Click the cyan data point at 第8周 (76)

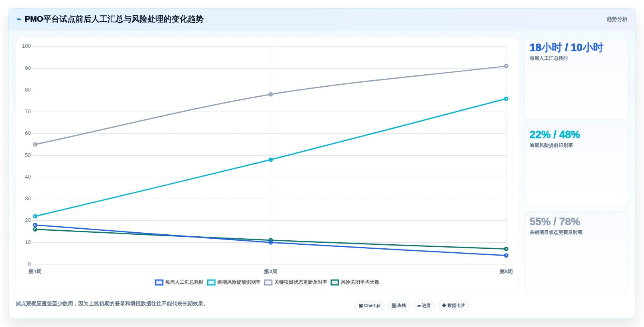[x=506, y=99]
